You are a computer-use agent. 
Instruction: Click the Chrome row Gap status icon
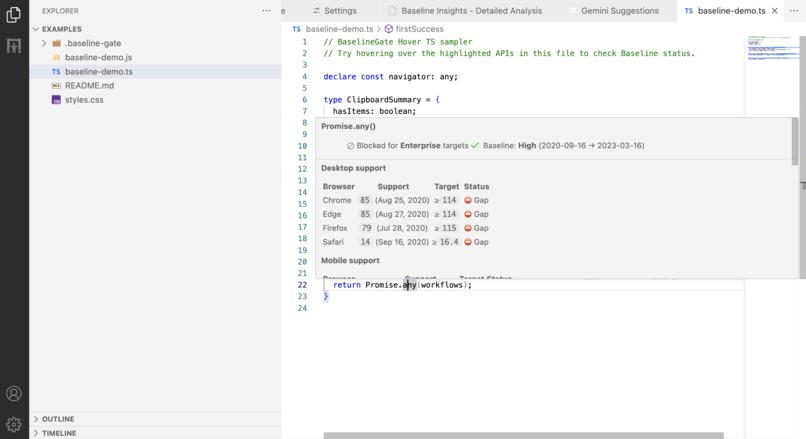[x=468, y=200]
